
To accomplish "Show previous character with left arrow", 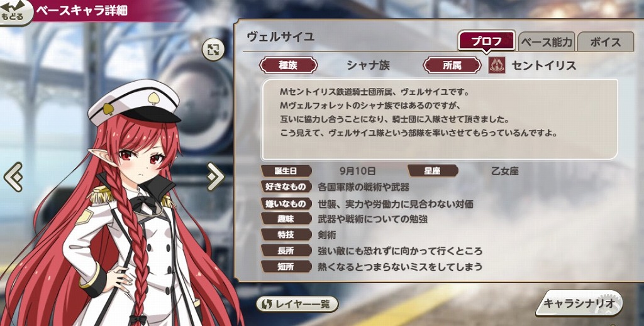I will pos(13,177).
